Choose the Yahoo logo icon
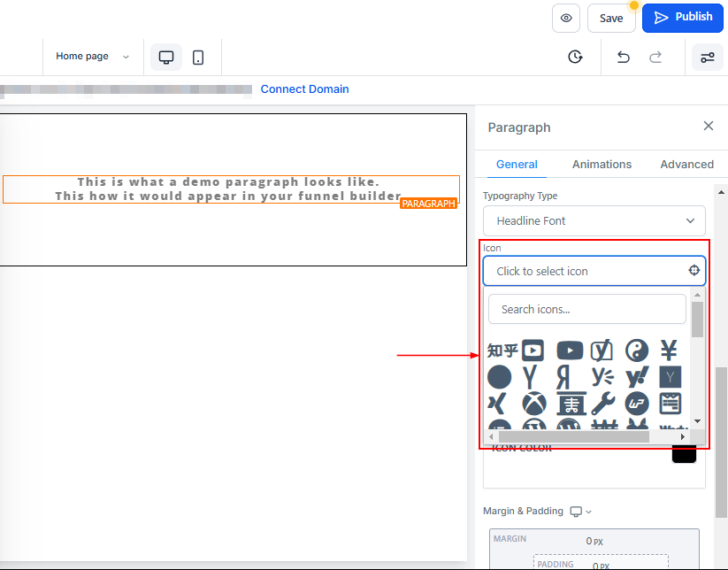 [637, 378]
